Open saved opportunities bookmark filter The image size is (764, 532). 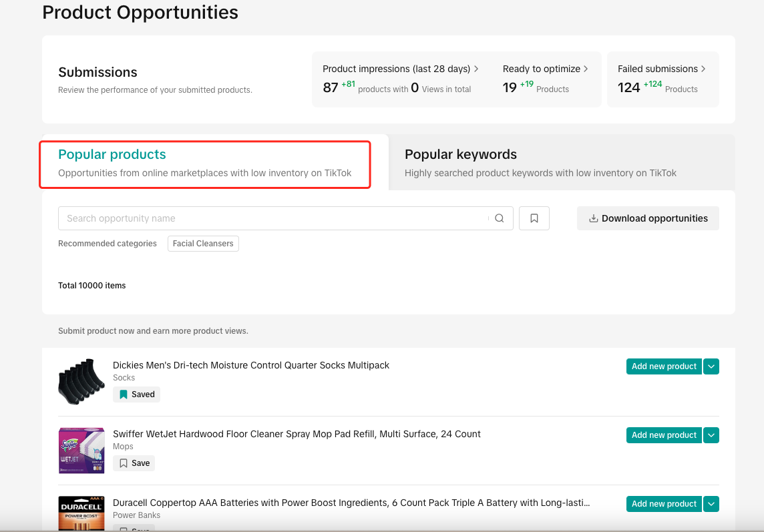tap(534, 218)
